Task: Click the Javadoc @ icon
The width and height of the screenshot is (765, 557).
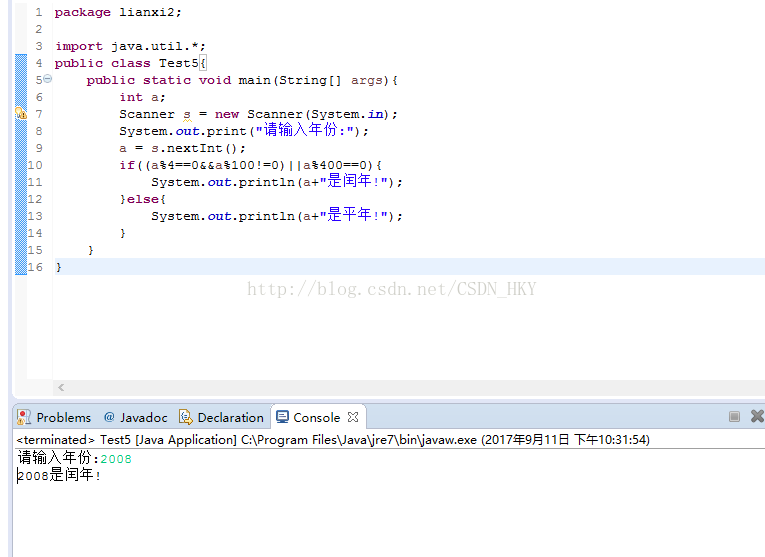Action: (x=109, y=417)
